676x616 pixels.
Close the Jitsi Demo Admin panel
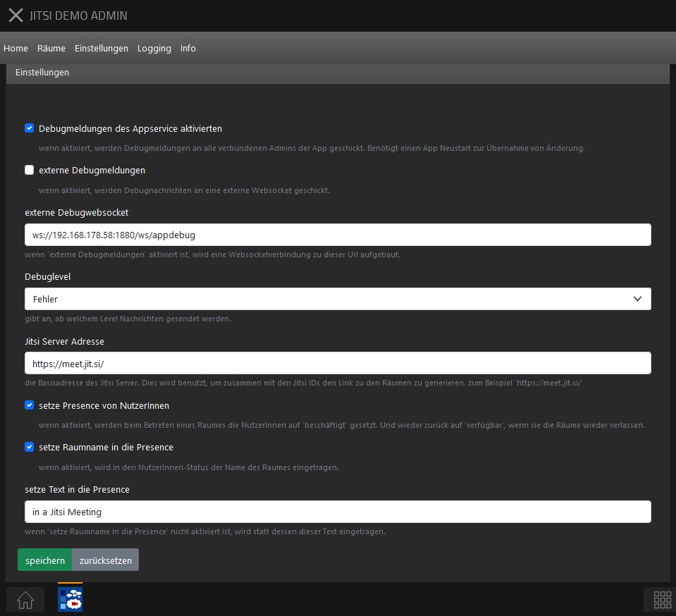pos(16,16)
